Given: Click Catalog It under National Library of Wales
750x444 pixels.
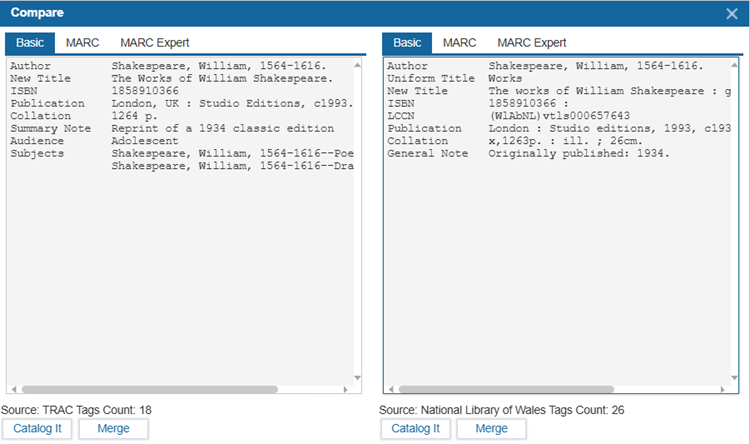Looking at the screenshot, I should pyautogui.click(x=415, y=429).
